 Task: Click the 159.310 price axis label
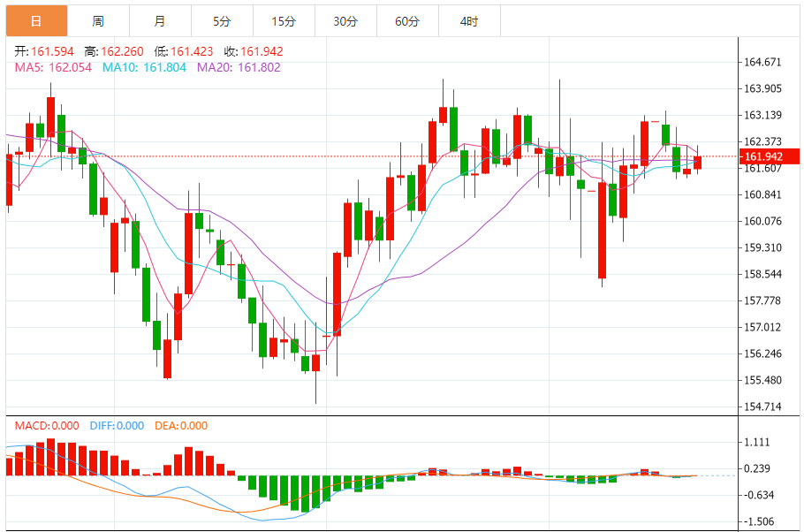click(x=762, y=247)
